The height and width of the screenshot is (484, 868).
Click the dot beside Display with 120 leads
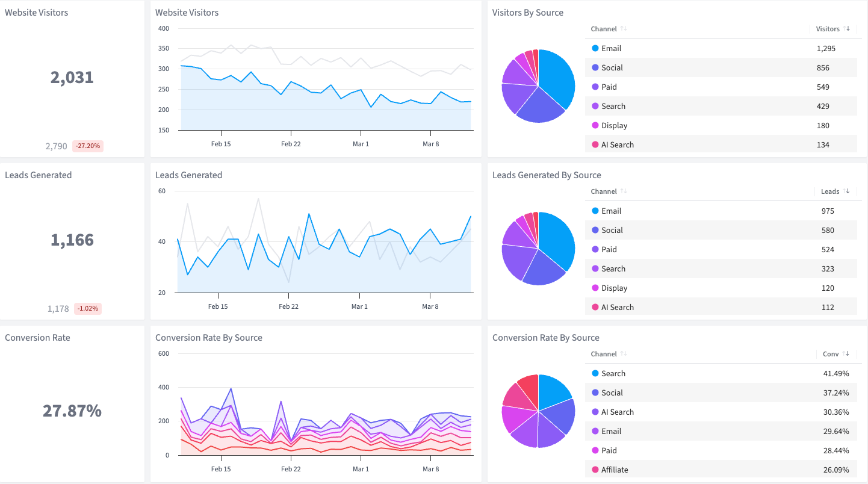pyautogui.click(x=595, y=288)
